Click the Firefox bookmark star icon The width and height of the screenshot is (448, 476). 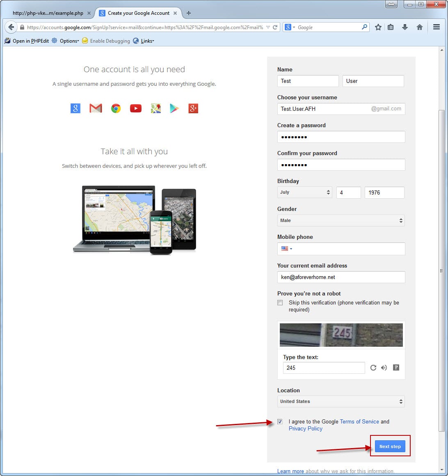[x=378, y=27]
